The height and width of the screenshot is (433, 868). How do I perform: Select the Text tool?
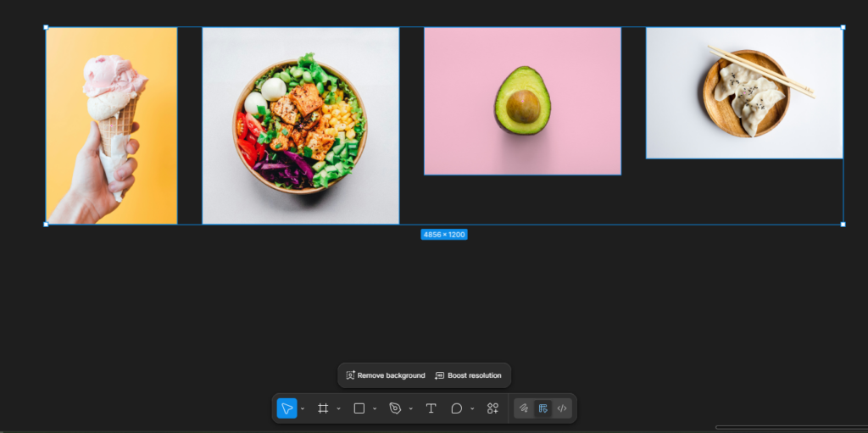click(431, 408)
